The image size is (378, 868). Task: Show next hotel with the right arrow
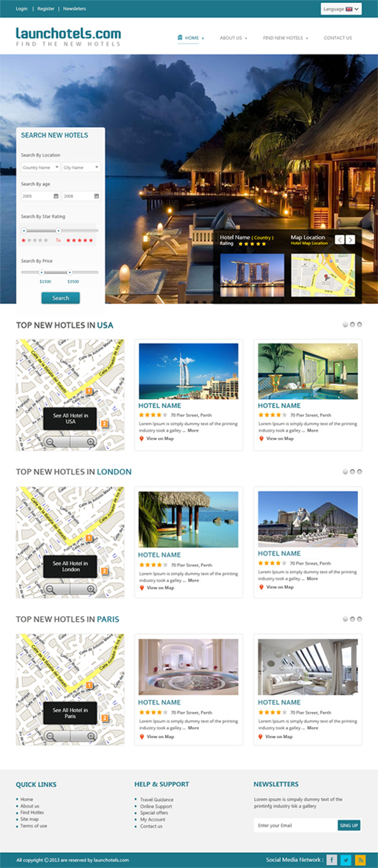351,240
